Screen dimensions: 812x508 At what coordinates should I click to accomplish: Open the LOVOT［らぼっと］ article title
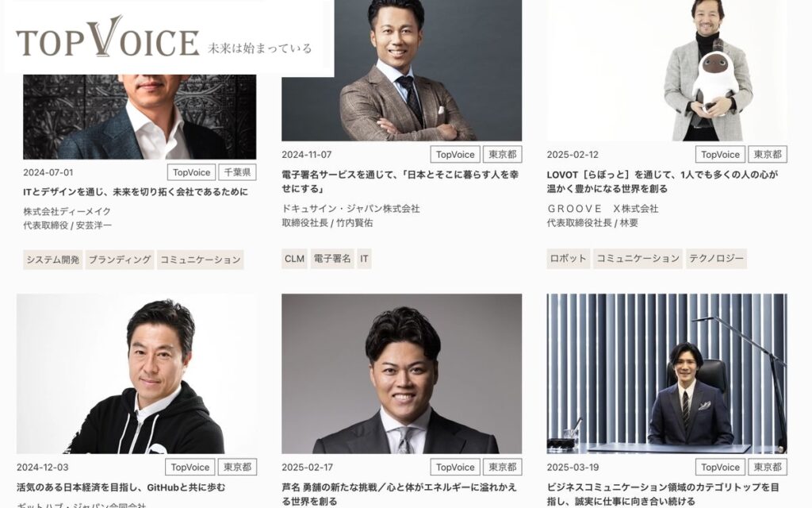tap(662, 182)
